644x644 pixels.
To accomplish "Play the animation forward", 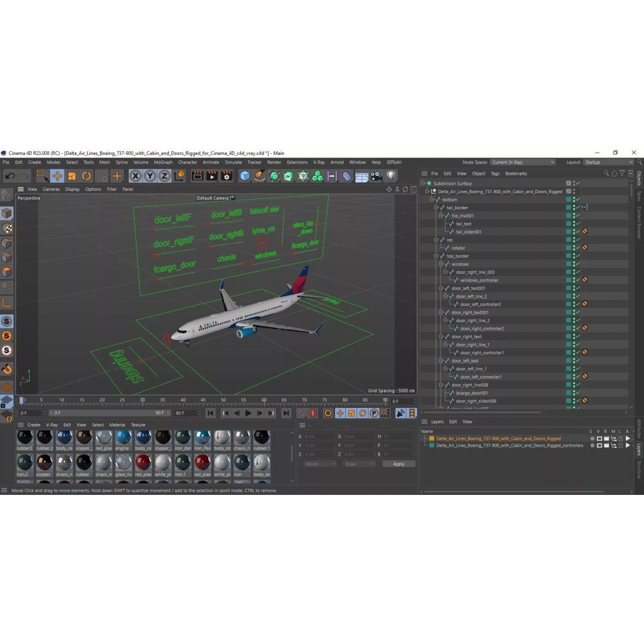I will pyautogui.click(x=248, y=413).
